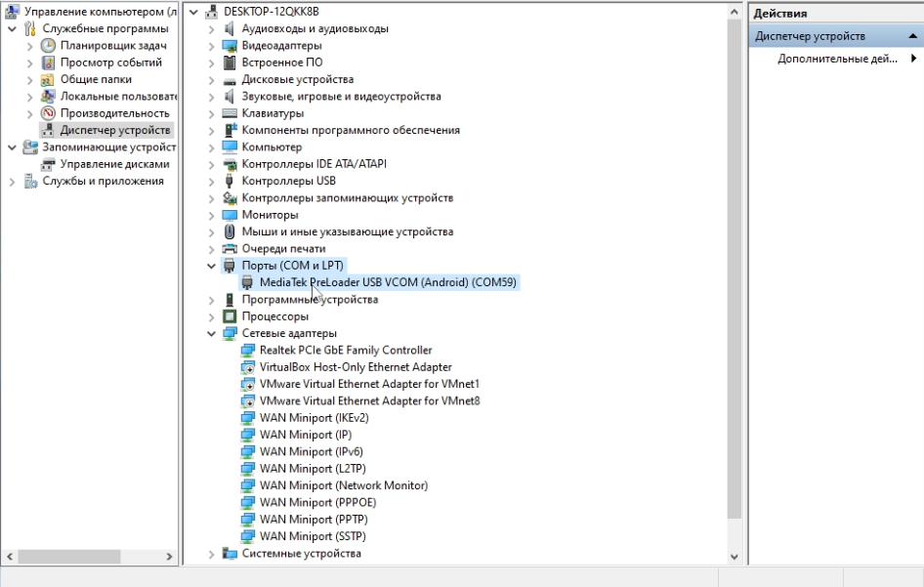The width and height of the screenshot is (924, 587).
Task: Click the Task Scheduler clock icon
Action: click(48, 45)
